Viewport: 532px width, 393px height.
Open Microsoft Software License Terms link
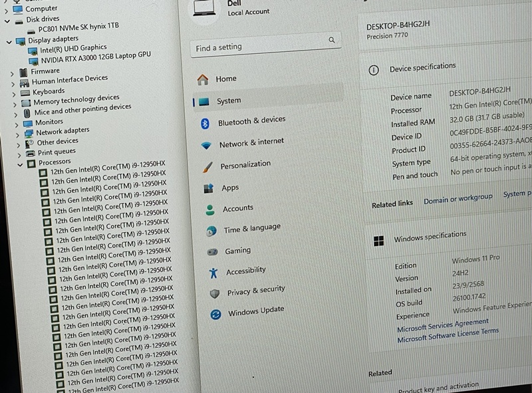(448, 336)
